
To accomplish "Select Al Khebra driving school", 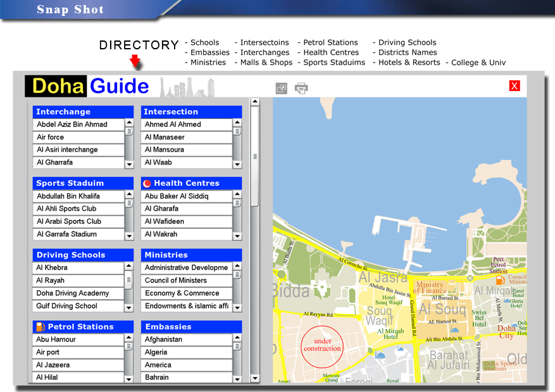I will pos(78,267).
